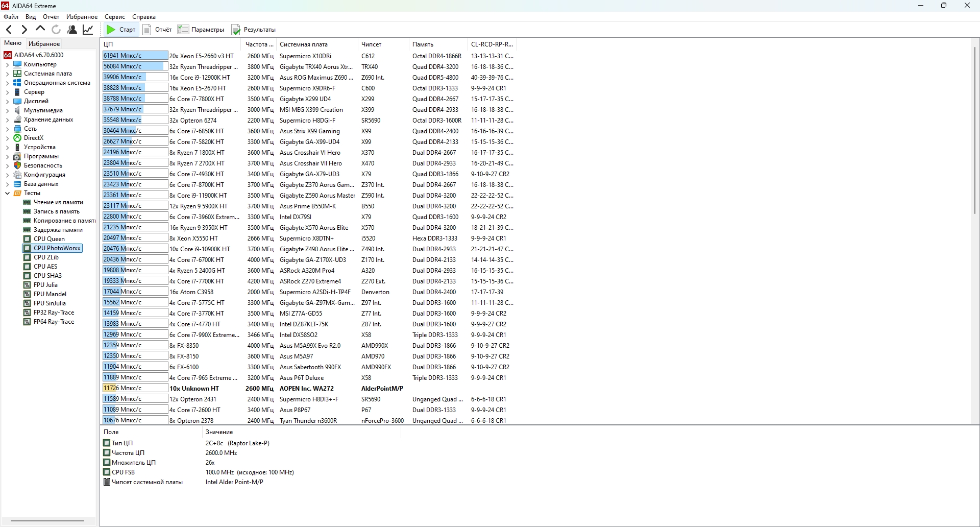Collapse the Тесты tree node

(x=7, y=194)
